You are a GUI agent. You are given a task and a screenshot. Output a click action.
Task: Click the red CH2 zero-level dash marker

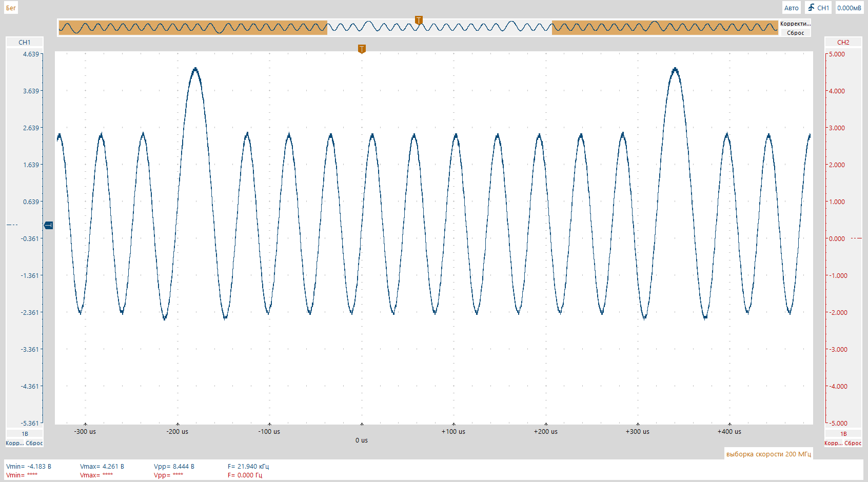[856, 238]
